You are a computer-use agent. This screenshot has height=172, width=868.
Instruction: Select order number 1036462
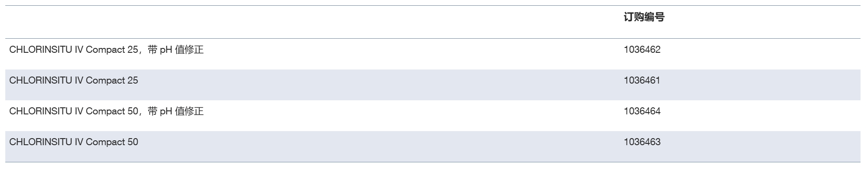[642, 50]
